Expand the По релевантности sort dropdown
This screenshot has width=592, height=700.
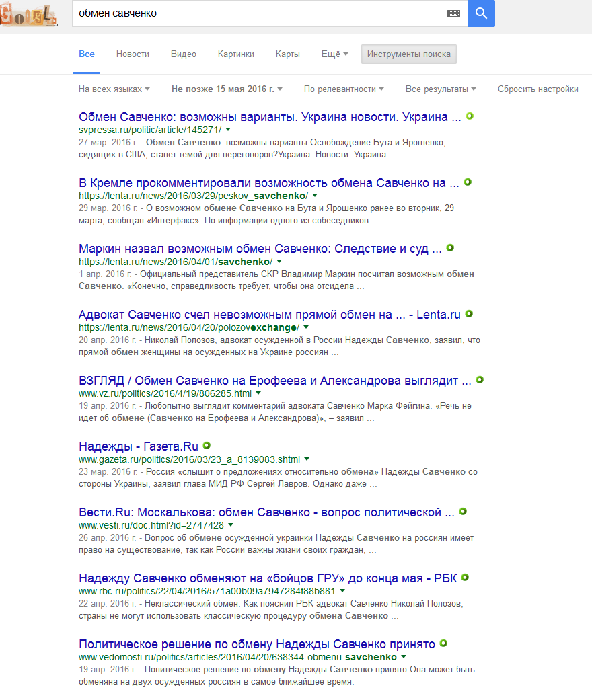pyautogui.click(x=344, y=89)
